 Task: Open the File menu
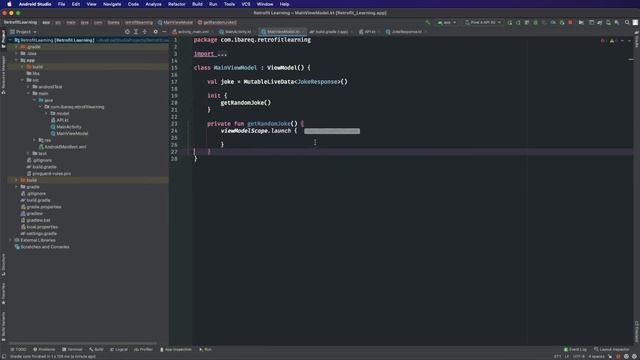61,4
